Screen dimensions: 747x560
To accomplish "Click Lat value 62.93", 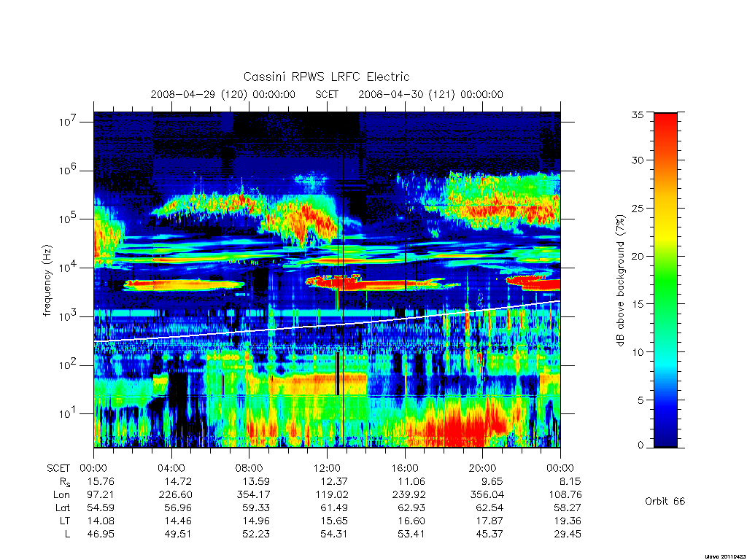I will 411,507.
